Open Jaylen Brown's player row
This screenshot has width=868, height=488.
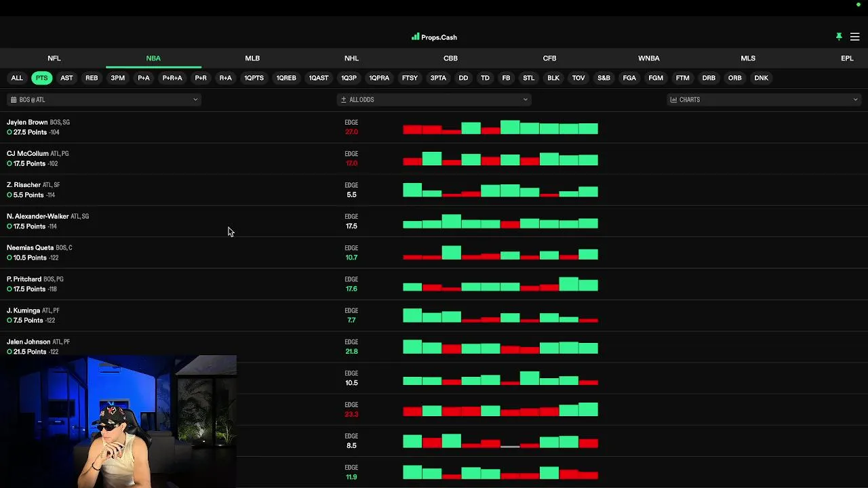point(434,127)
